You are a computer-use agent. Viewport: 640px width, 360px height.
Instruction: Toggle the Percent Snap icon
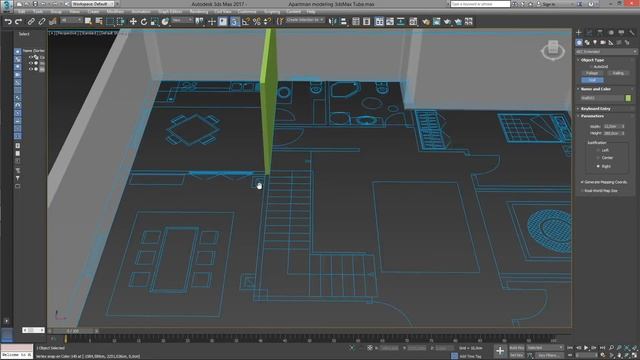[256, 22]
